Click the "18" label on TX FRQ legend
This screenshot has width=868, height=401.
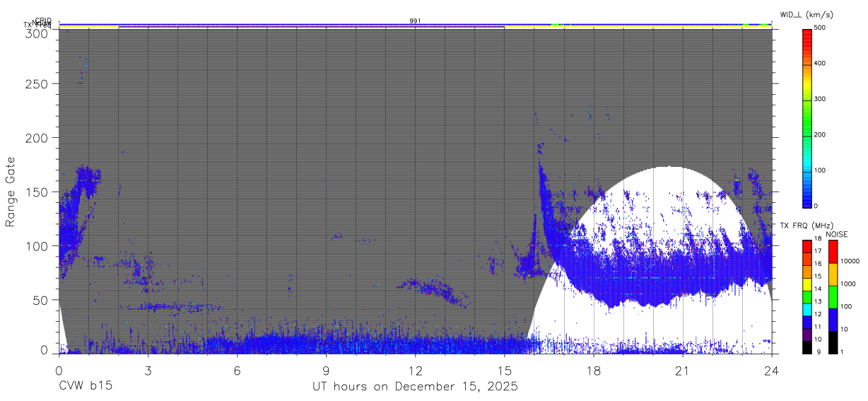[818, 240]
